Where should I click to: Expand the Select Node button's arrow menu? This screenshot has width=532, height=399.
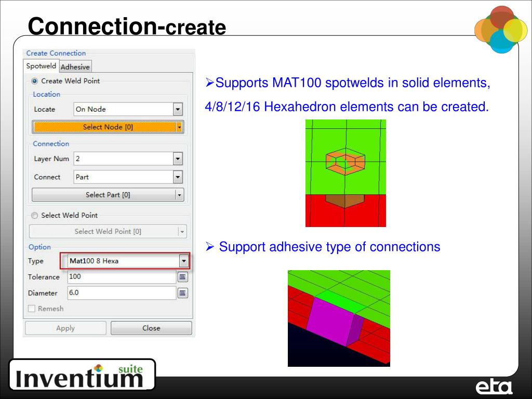point(180,127)
